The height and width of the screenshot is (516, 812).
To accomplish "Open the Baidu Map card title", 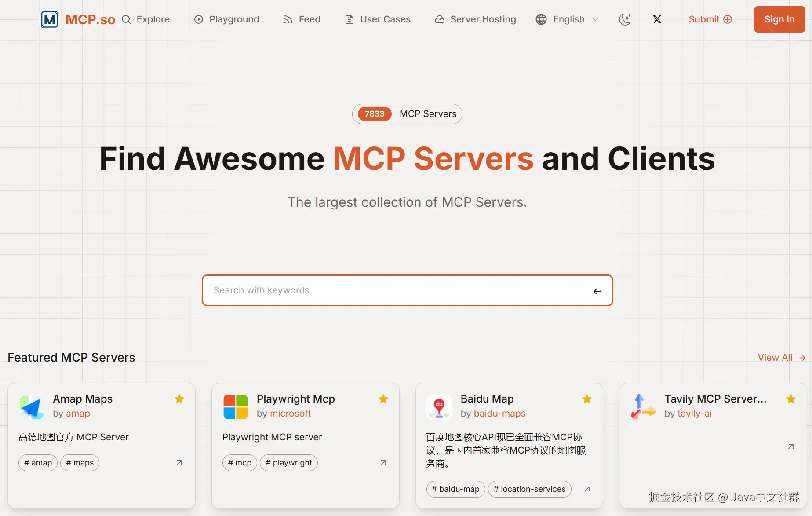I will pos(487,399).
